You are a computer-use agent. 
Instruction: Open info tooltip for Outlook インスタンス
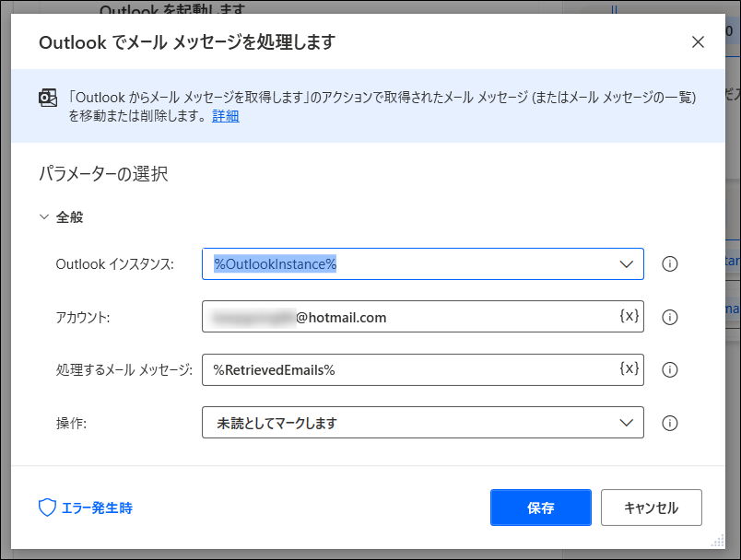pos(669,264)
